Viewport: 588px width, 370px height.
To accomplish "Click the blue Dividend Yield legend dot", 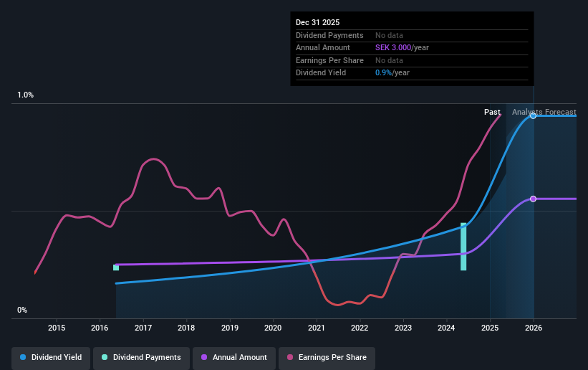I will (23, 357).
